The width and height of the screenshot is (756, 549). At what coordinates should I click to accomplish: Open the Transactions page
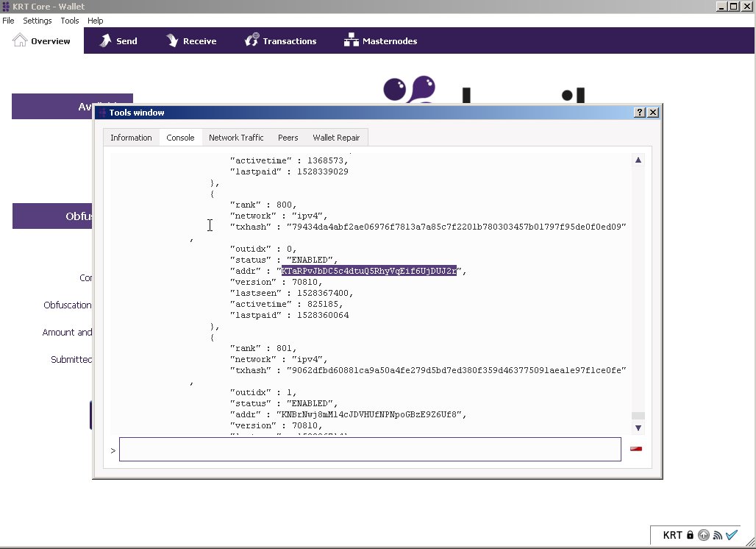click(280, 41)
